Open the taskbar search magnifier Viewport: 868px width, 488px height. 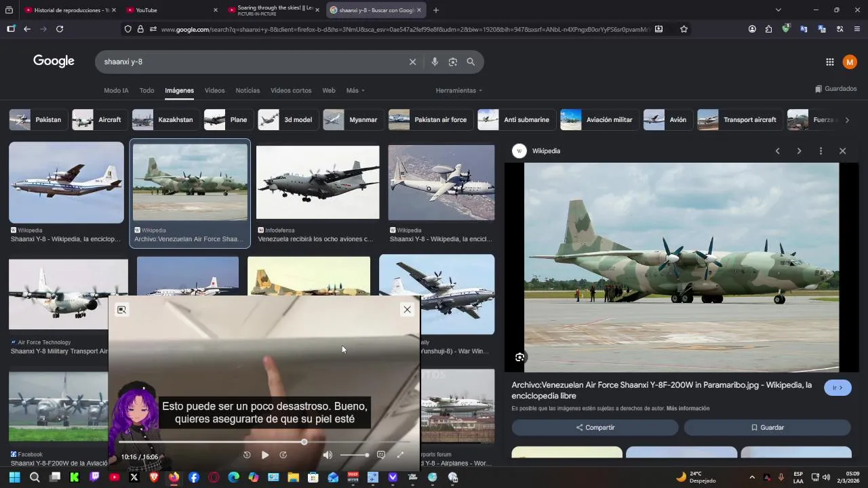(x=35, y=477)
